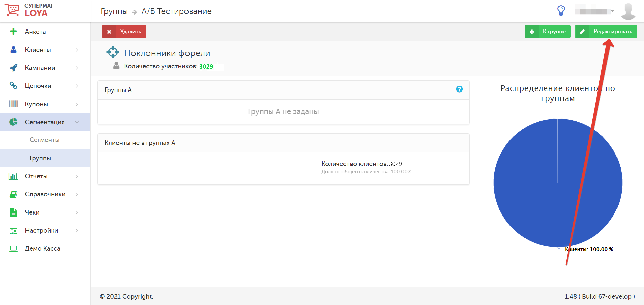This screenshot has height=305, width=644.
Task: Click the participants count 3029 link
Action: (206, 66)
